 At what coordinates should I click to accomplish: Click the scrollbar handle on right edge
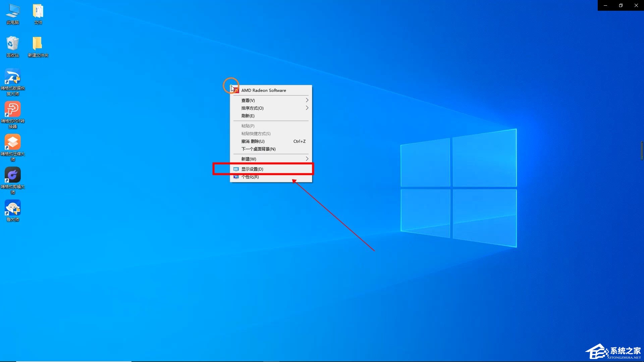click(x=642, y=150)
